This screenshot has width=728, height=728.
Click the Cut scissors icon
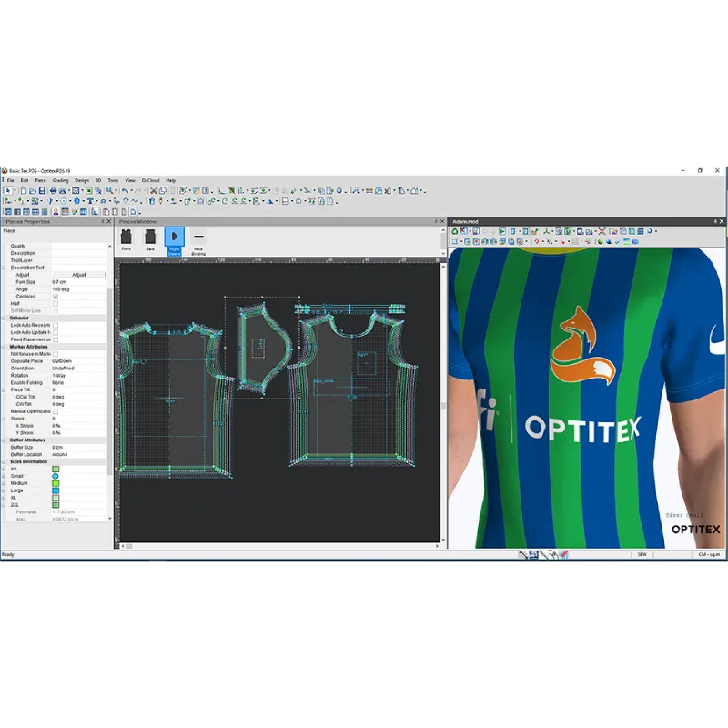(153, 191)
